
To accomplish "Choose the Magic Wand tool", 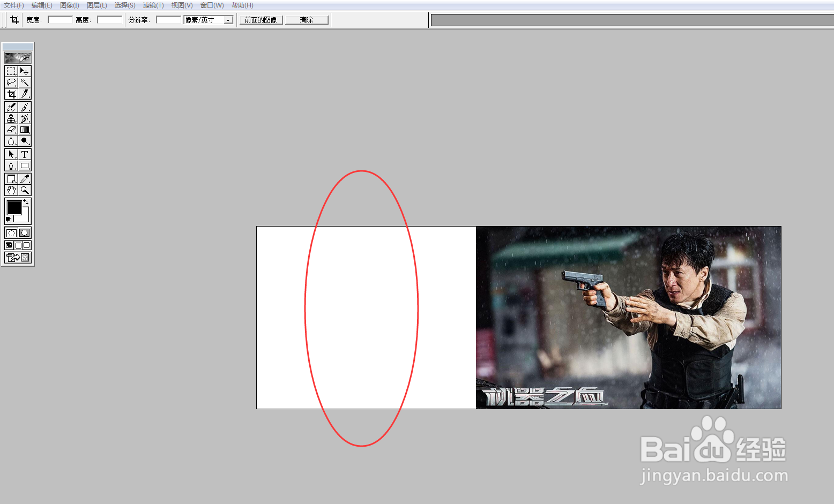I will pos(25,82).
